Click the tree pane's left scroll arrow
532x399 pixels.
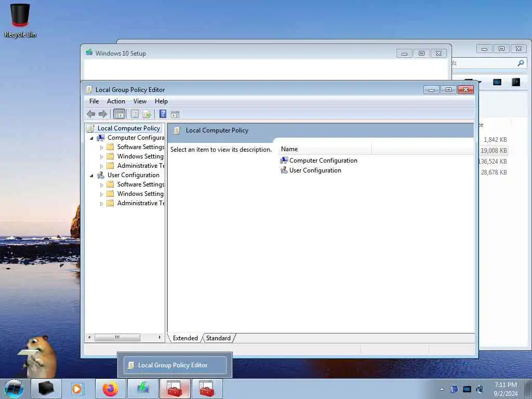89,337
